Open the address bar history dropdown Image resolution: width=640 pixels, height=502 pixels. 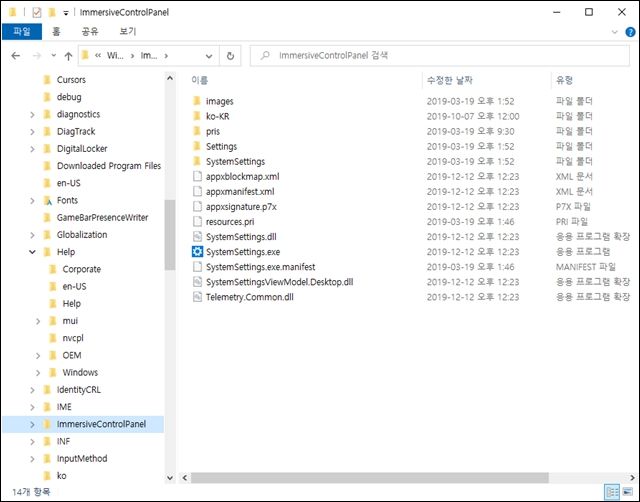click(x=209, y=56)
